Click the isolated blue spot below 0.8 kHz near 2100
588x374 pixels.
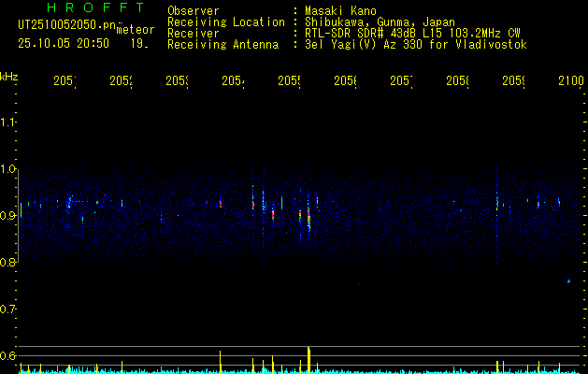pyautogui.click(x=569, y=281)
